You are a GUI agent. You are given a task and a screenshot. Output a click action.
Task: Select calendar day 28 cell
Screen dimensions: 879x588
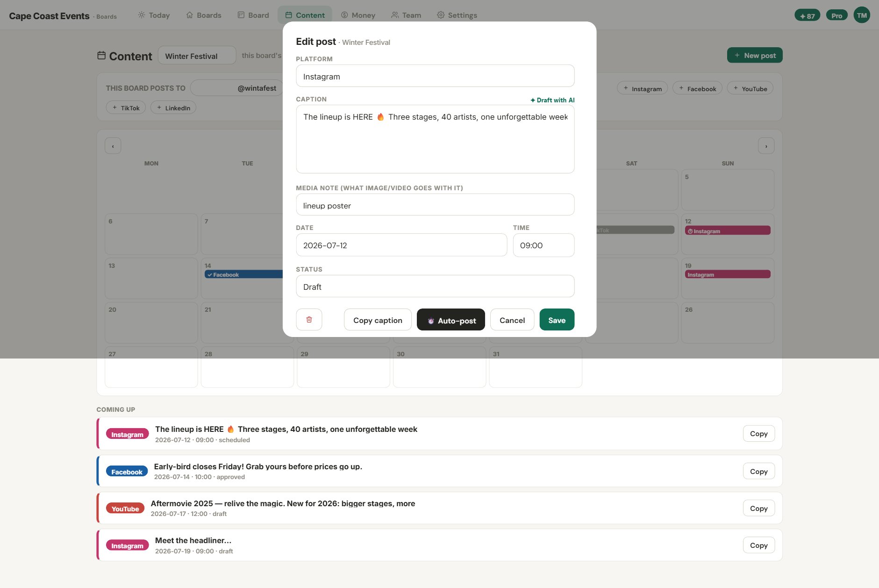click(247, 367)
